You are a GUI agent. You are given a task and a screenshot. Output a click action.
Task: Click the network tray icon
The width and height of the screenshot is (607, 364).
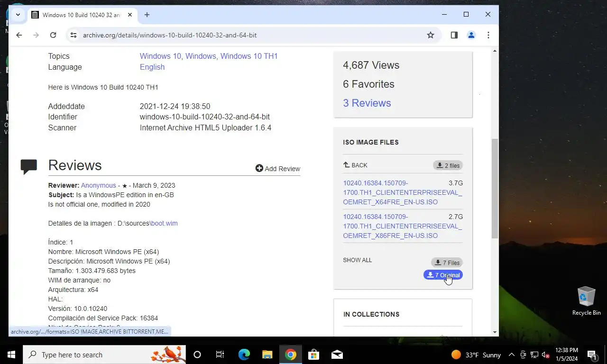[534, 355]
